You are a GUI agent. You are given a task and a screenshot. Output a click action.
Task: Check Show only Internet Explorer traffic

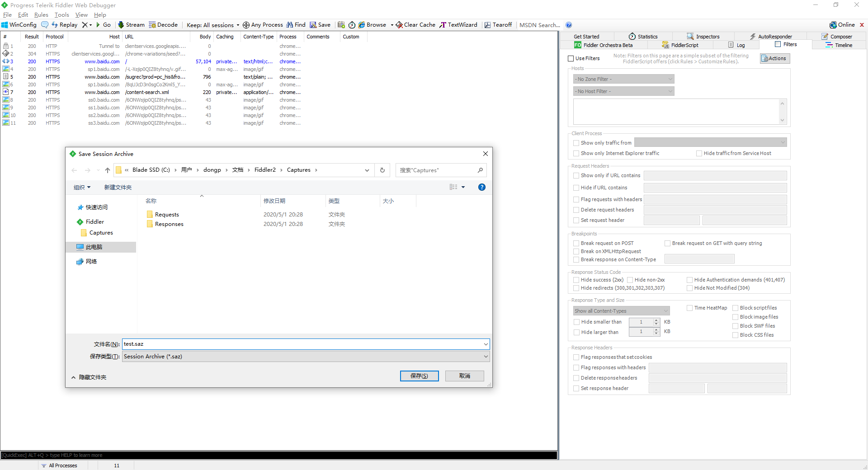(576, 154)
